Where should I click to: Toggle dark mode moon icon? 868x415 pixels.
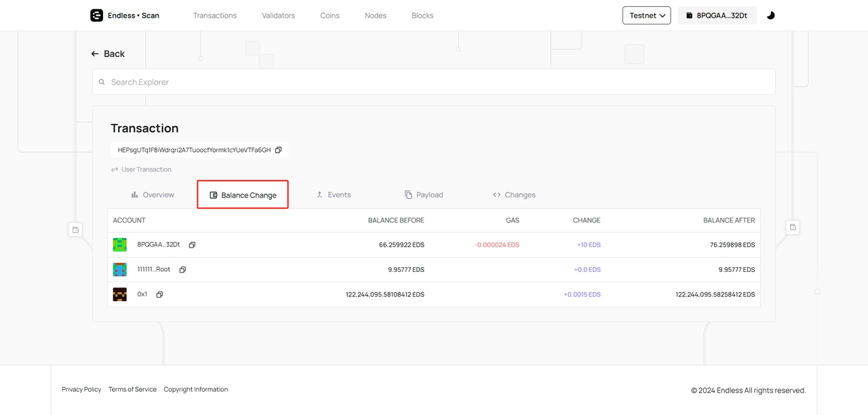click(770, 16)
